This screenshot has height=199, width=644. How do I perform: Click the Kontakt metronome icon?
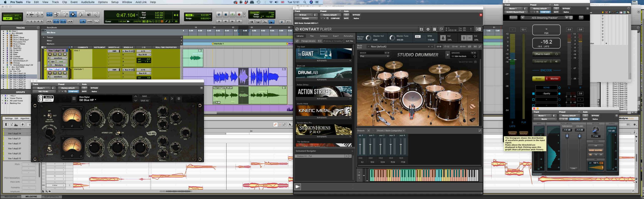(443, 38)
